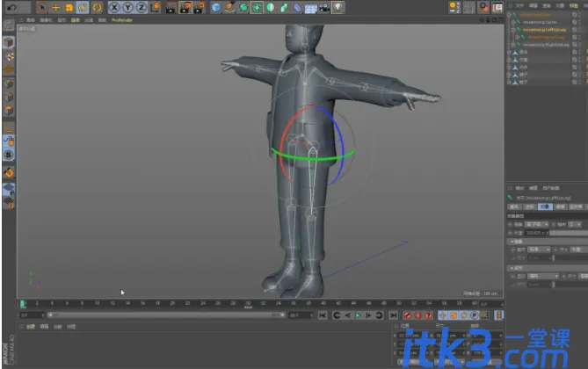Click Render to Picture Viewer icon
Viewport: 588px width, 369px height.
click(185, 8)
